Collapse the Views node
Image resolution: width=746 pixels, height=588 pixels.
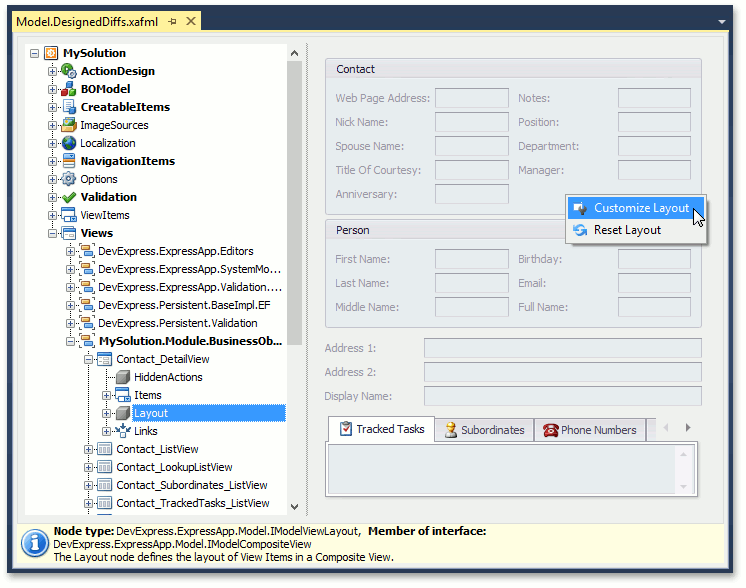pyautogui.click(x=52, y=233)
